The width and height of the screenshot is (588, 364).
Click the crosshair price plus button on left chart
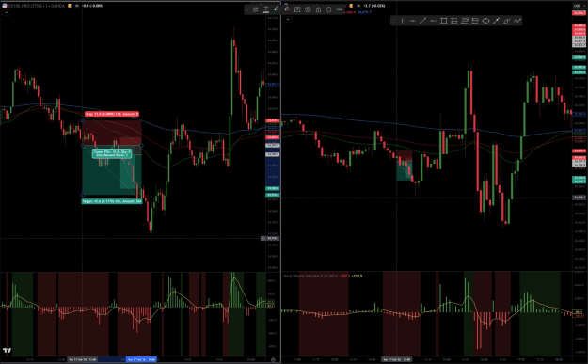(262, 238)
